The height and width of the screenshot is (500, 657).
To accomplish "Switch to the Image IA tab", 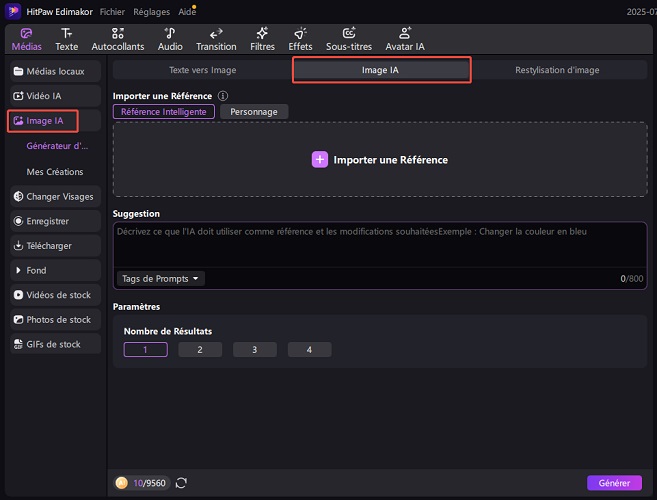I will point(380,70).
